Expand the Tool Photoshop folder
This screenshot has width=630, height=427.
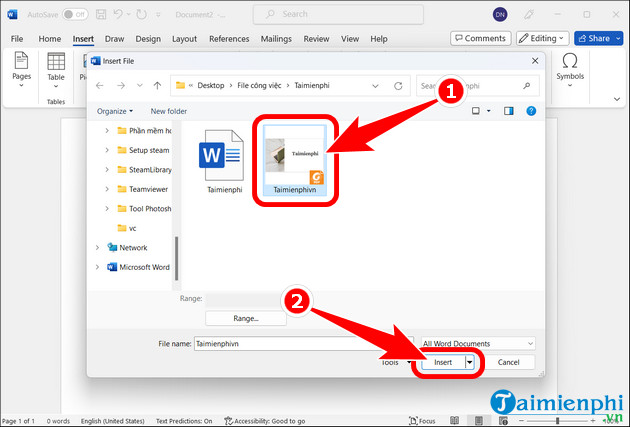click(x=107, y=208)
